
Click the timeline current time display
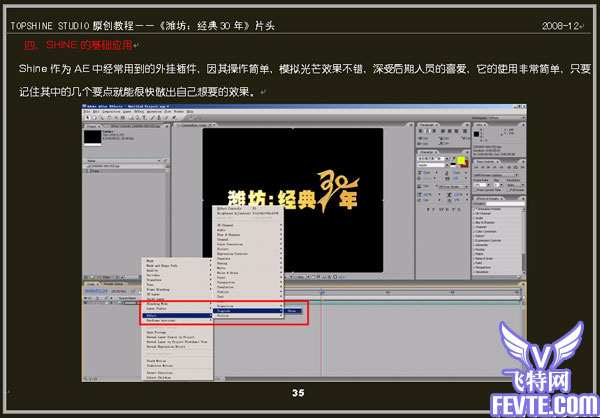click(96, 291)
